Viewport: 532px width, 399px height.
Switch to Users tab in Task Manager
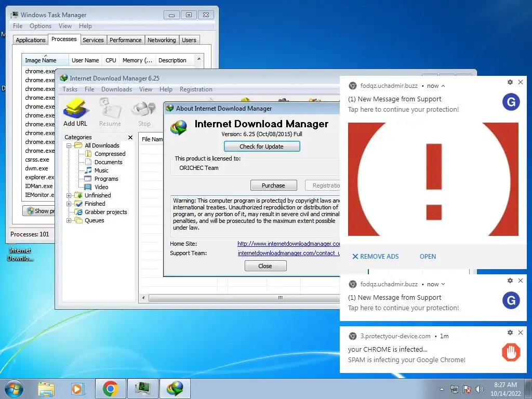click(x=189, y=40)
